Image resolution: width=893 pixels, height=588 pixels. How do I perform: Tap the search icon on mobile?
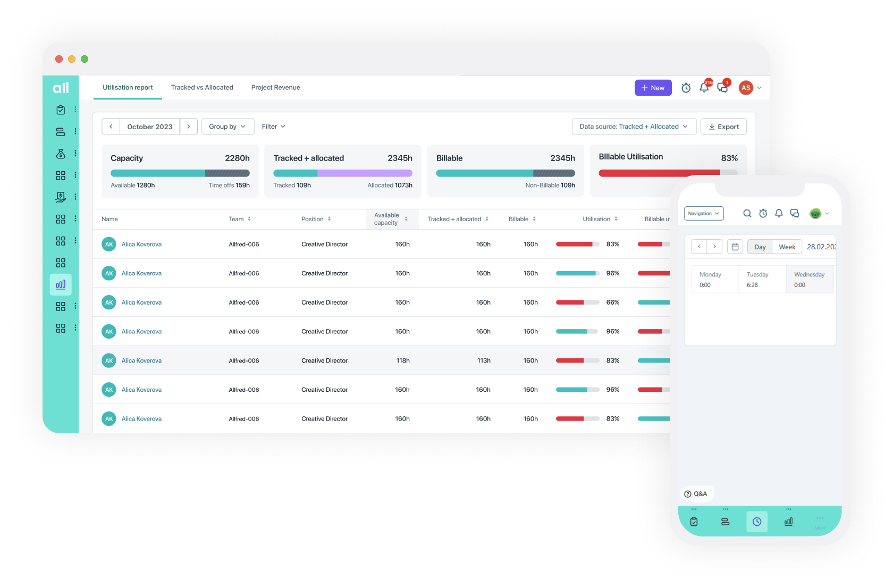pyautogui.click(x=747, y=213)
